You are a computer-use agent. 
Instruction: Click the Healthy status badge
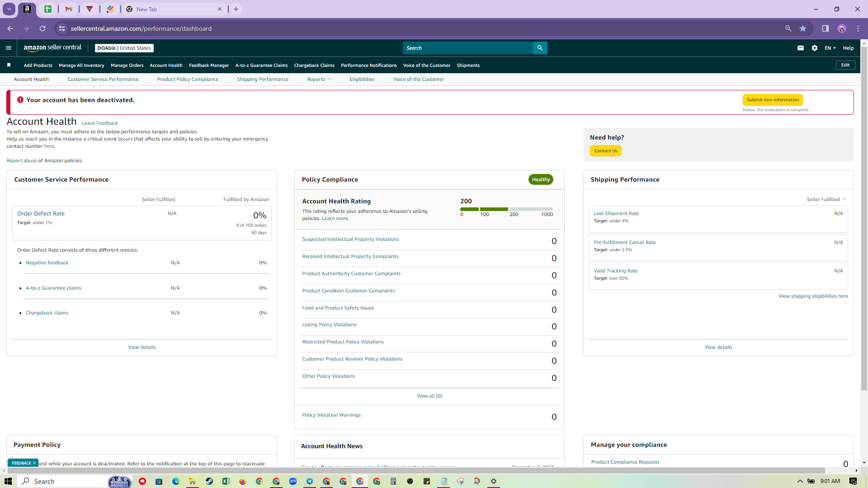click(x=541, y=179)
